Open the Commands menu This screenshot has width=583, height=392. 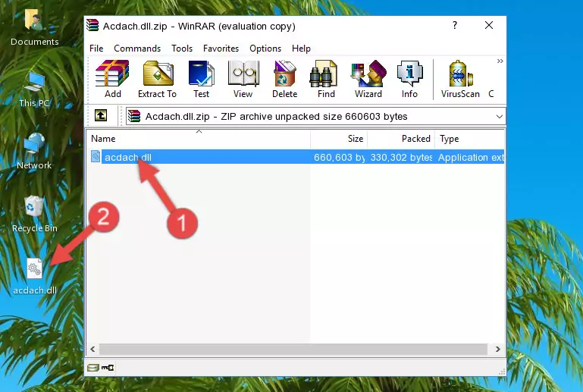point(137,49)
